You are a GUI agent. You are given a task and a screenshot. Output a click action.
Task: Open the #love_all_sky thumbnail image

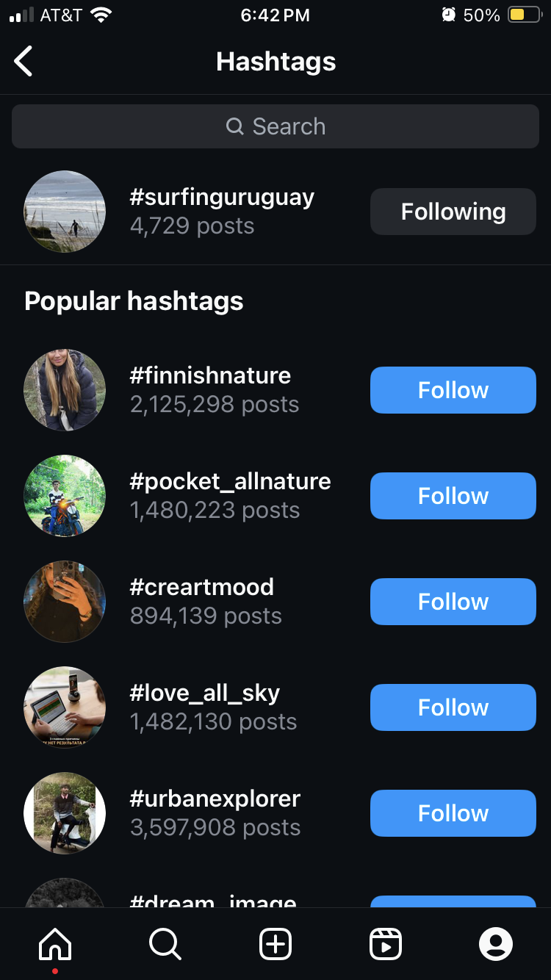[65, 707]
